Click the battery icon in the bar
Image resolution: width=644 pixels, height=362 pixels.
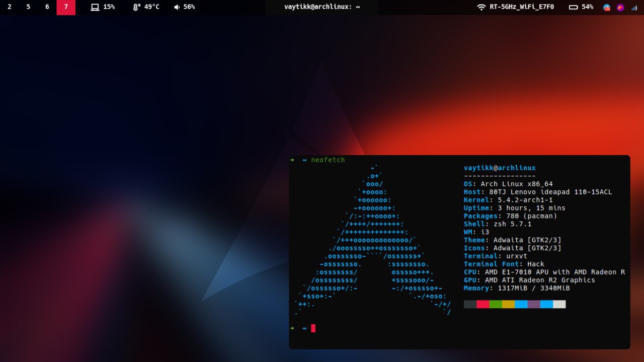point(573,7)
